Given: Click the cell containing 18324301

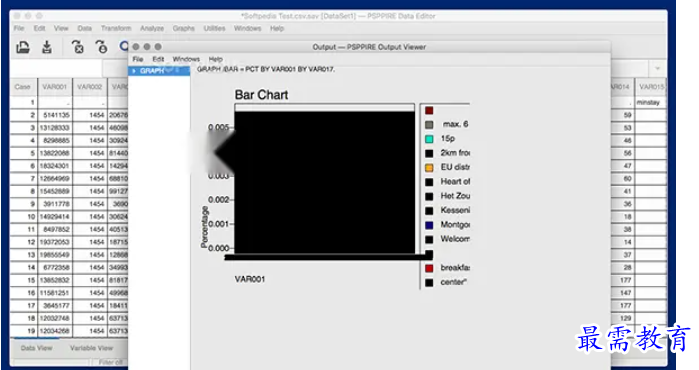Looking at the screenshot, I should click(56, 166).
